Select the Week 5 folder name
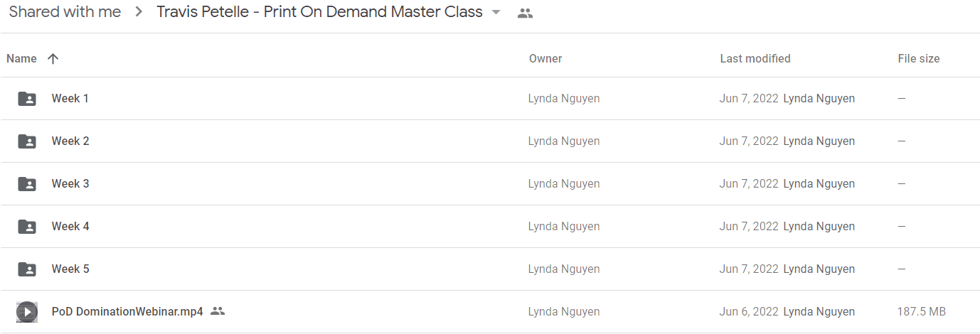The width and height of the screenshot is (980, 334). pos(70,269)
